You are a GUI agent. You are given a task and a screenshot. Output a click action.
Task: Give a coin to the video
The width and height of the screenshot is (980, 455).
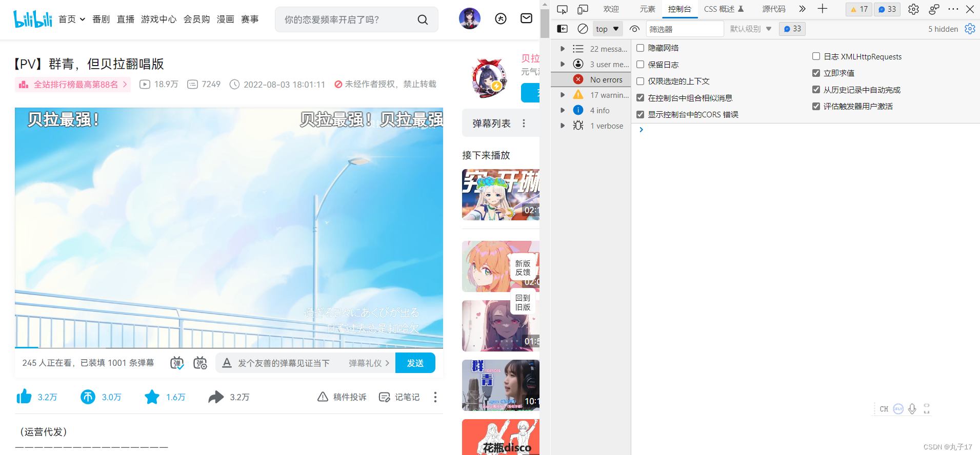pos(88,397)
